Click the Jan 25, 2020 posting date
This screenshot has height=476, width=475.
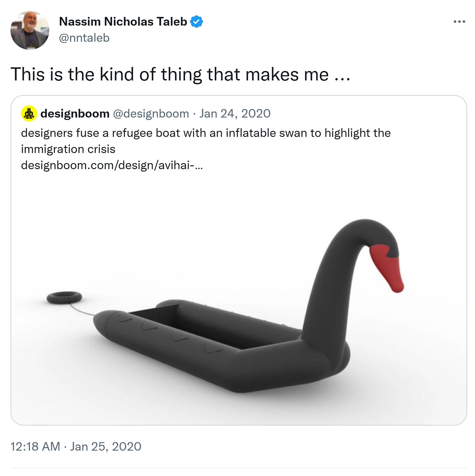[105, 446]
